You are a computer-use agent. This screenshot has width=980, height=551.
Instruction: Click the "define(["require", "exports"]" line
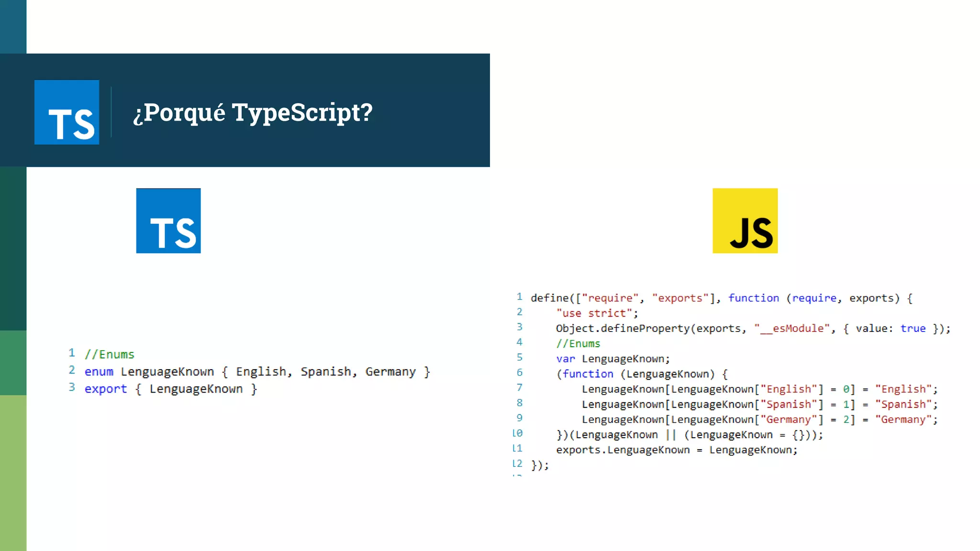(x=722, y=298)
